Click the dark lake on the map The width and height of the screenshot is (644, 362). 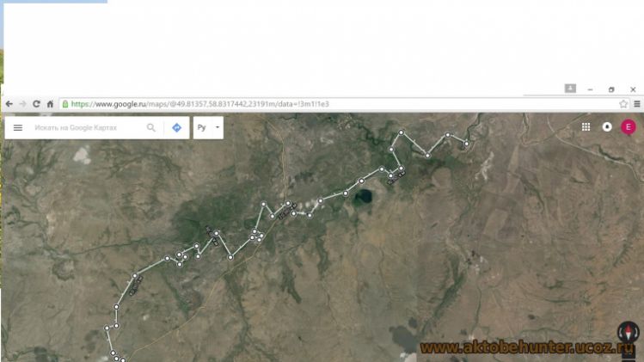tap(363, 197)
